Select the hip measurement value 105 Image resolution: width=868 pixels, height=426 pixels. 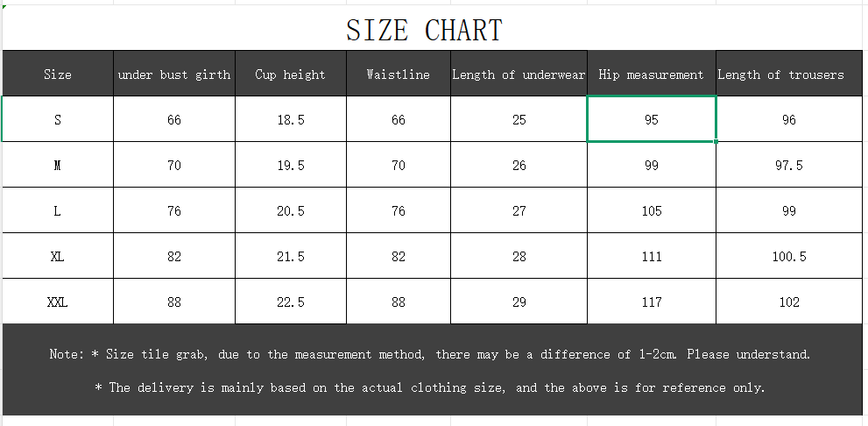[652, 210]
